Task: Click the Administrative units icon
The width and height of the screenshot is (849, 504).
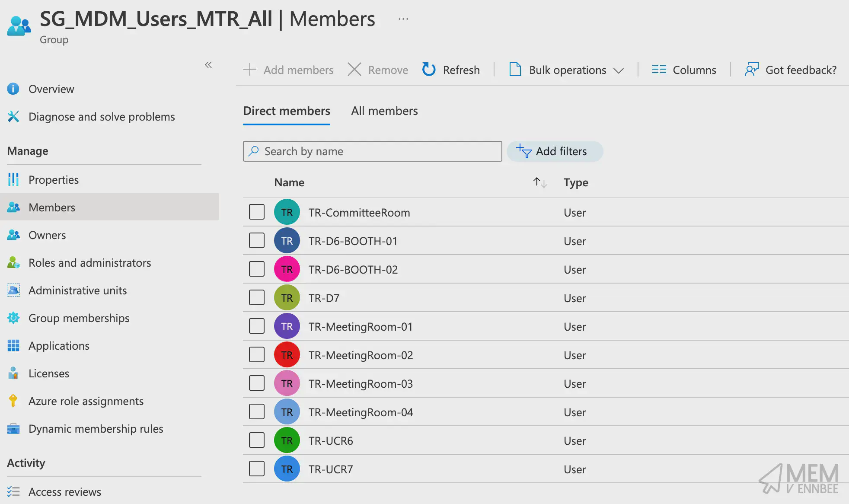Action: coord(13,290)
